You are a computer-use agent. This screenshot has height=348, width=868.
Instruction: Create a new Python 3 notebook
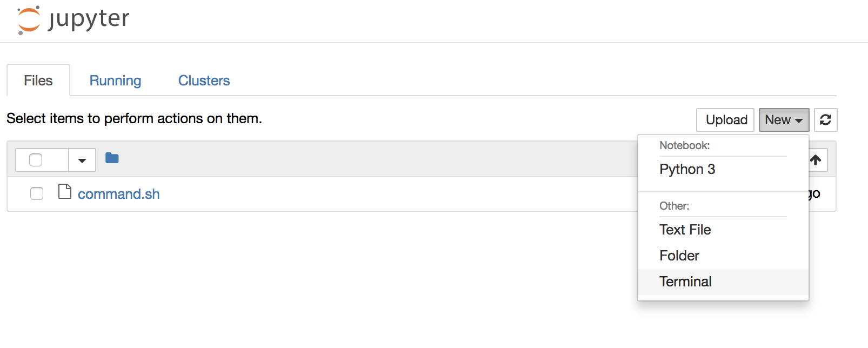(x=687, y=170)
